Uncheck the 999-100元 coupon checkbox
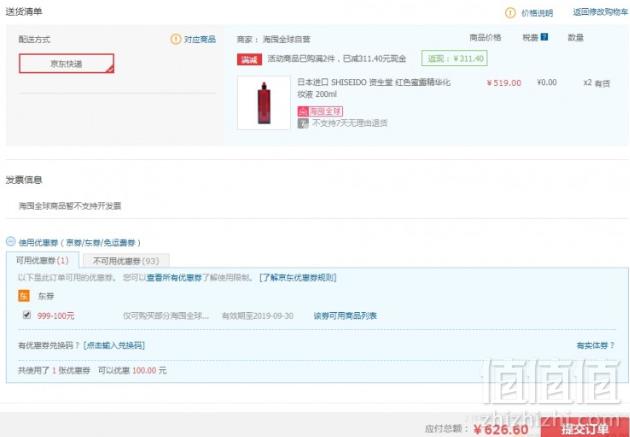630x437 pixels. 27,314
